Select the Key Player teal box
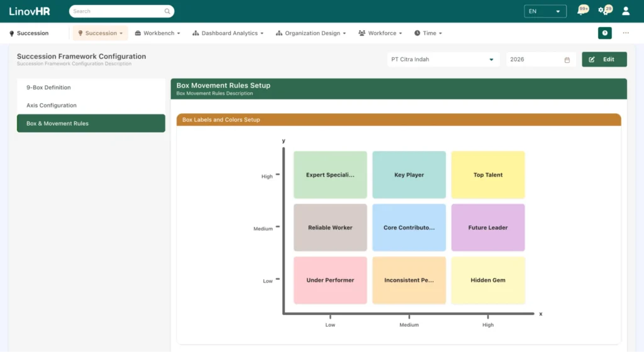 click(x=409, y=175)
